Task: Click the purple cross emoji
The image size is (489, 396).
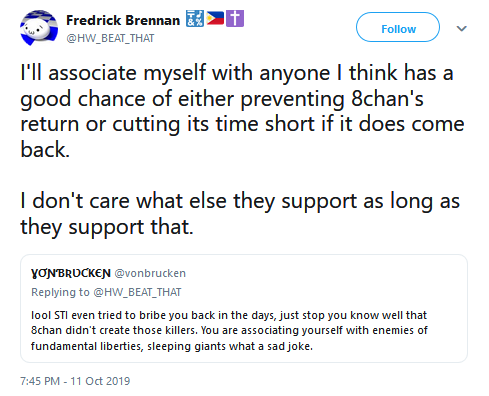Action: click(x=235, y=18)
